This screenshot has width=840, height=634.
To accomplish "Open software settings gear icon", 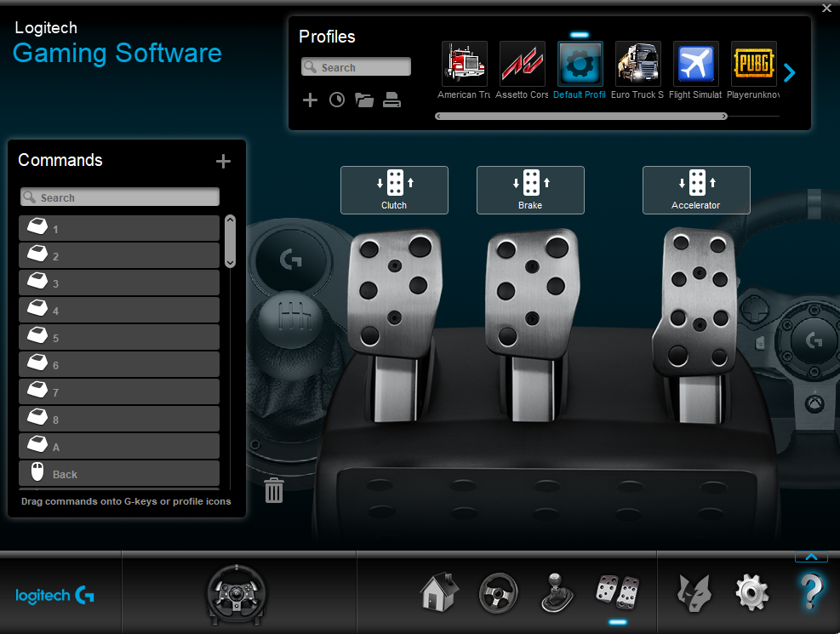I will 752,593.
